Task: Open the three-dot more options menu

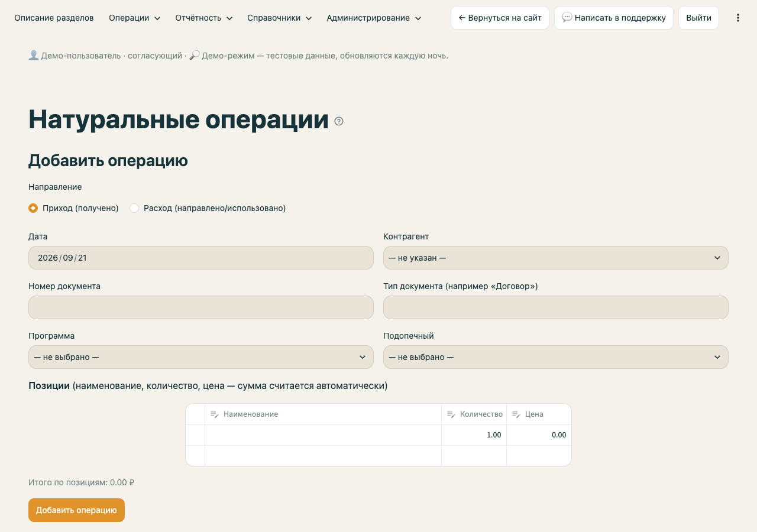Action: (737, 18)
